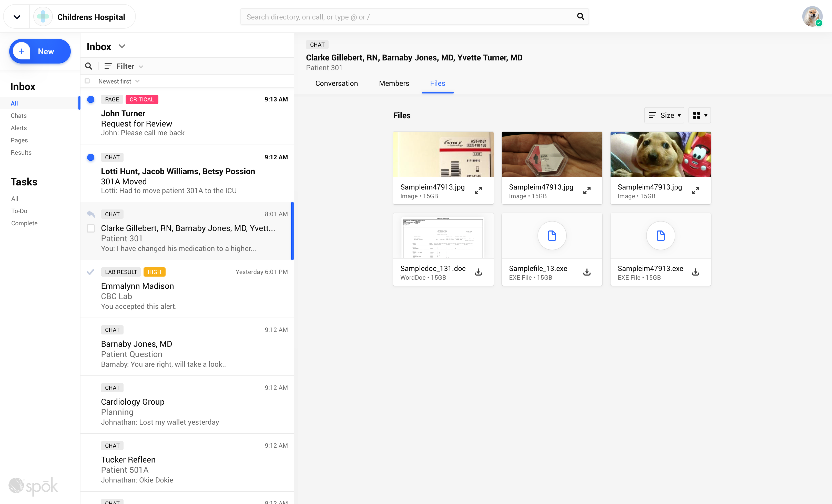Screen dimensions: 832x504
Task: Open Cardiology Group Planning chat
Action: click(x=187, y=405)
